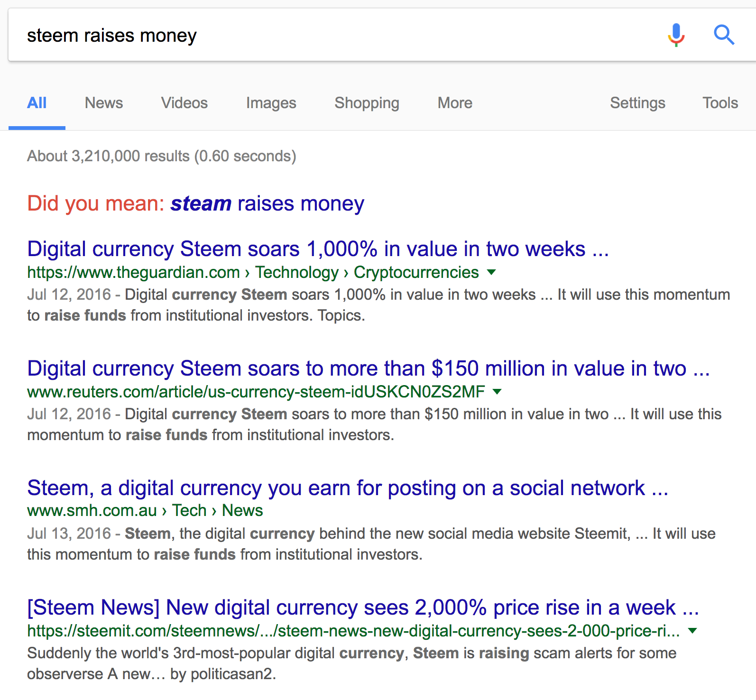Start voice search with the microphone icon

coord(676,35)
